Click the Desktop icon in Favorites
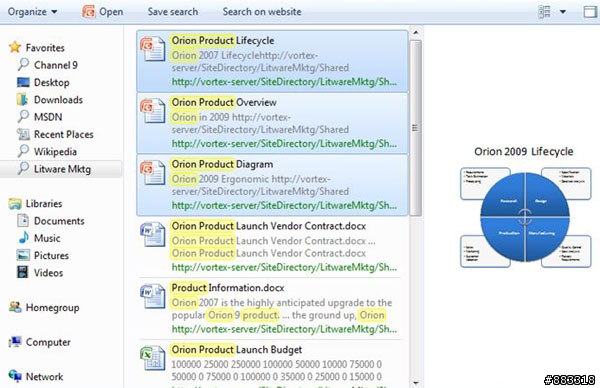This screenshot has width=600, height=388. [x=23, y=82]
